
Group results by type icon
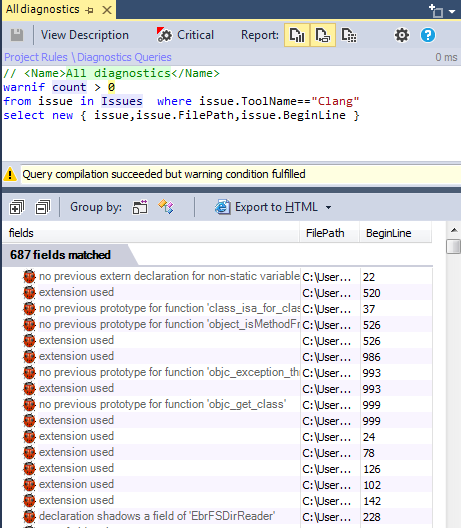click(166, 207)
